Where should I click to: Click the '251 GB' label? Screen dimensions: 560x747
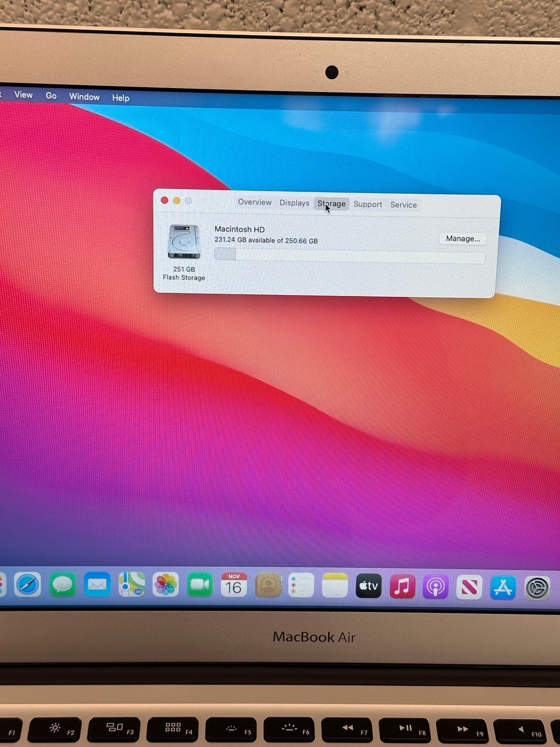point(184,269)
